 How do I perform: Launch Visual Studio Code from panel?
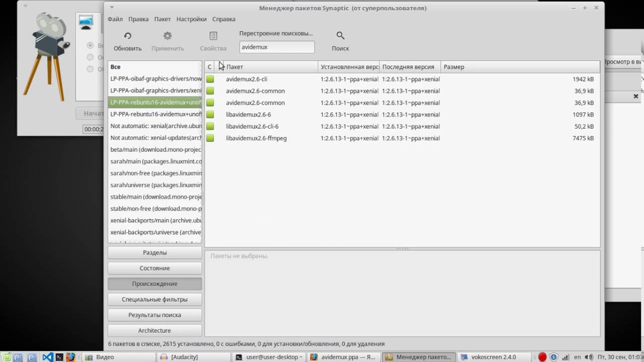[48, 357]
